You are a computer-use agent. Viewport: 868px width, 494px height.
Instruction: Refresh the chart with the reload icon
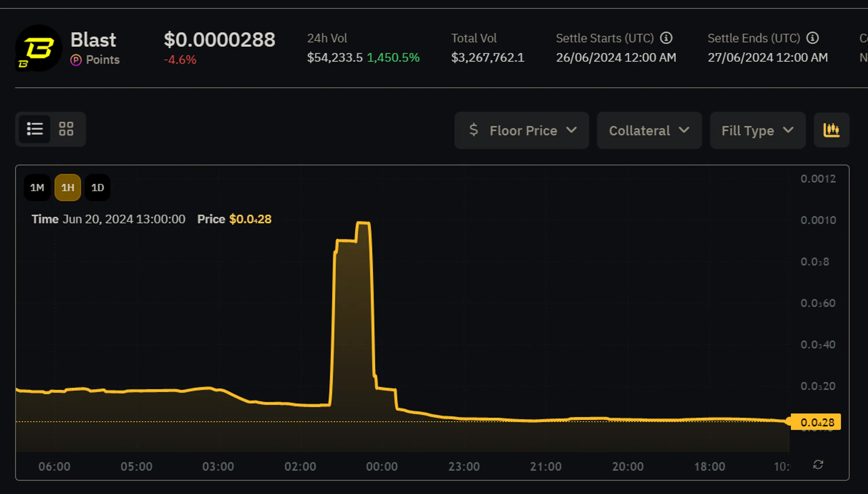tap(818, 466)
